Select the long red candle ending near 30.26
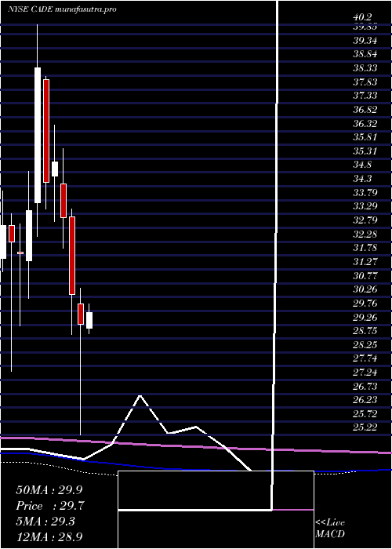The height and width of the screenshot is (549, 392). 72,256
